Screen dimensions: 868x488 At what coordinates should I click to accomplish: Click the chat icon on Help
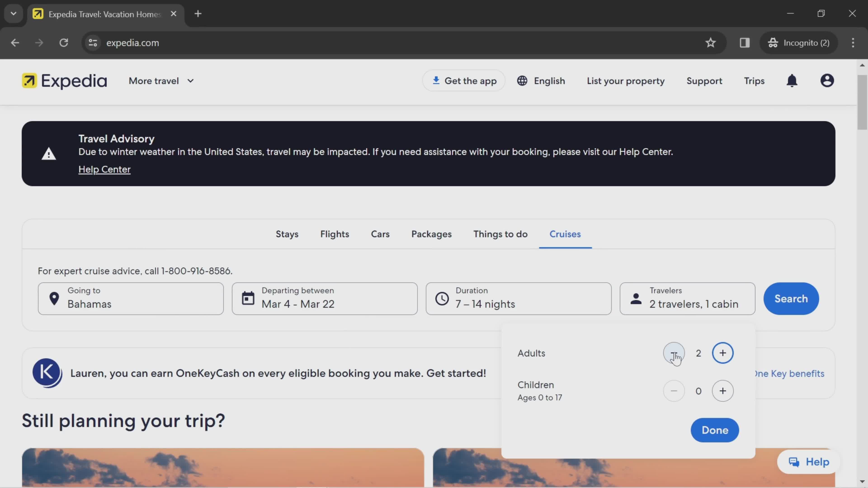pyautogui.click(x=794, y=462)
